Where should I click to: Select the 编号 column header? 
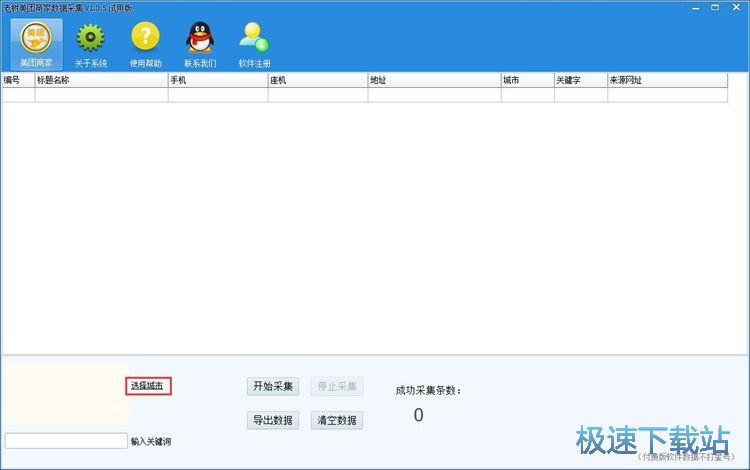(19, 80)
